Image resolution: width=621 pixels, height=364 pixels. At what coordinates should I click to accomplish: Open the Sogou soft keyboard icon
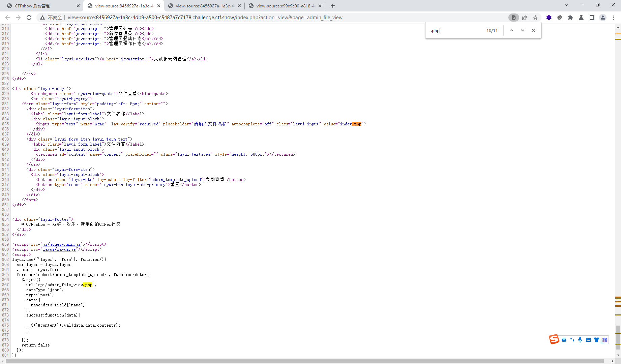point(588,340)
